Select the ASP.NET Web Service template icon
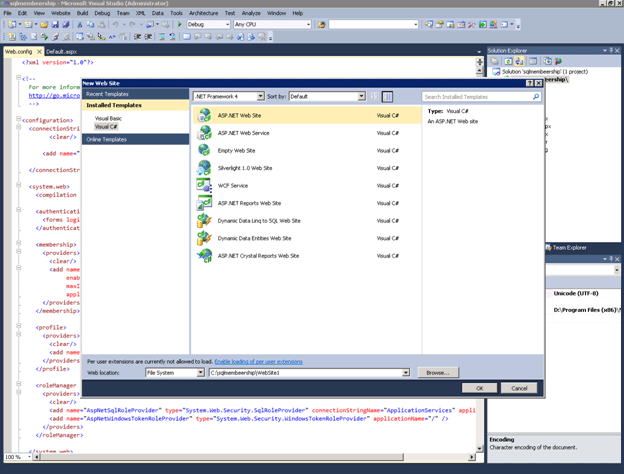Screen dimensions: 624x474 click(x=204, y=133)
